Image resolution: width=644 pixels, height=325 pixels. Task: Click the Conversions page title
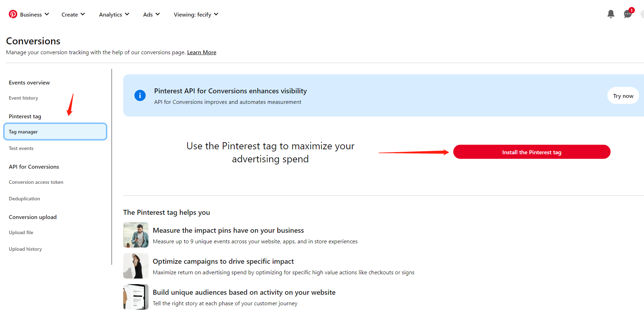pyautogui.click(x=33, y=41)
